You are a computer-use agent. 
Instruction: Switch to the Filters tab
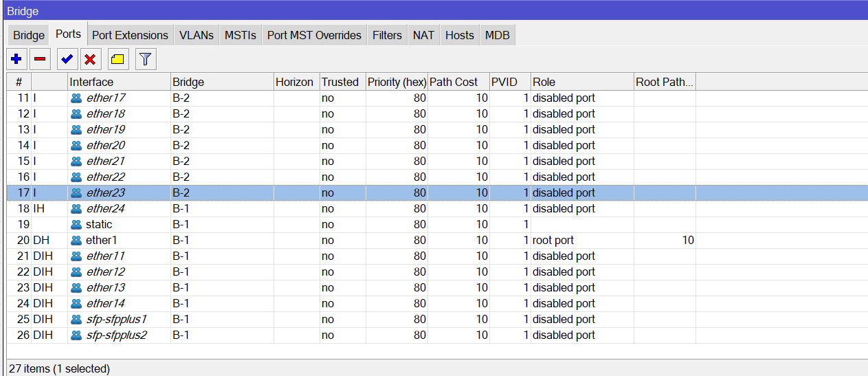coord(387,35)
